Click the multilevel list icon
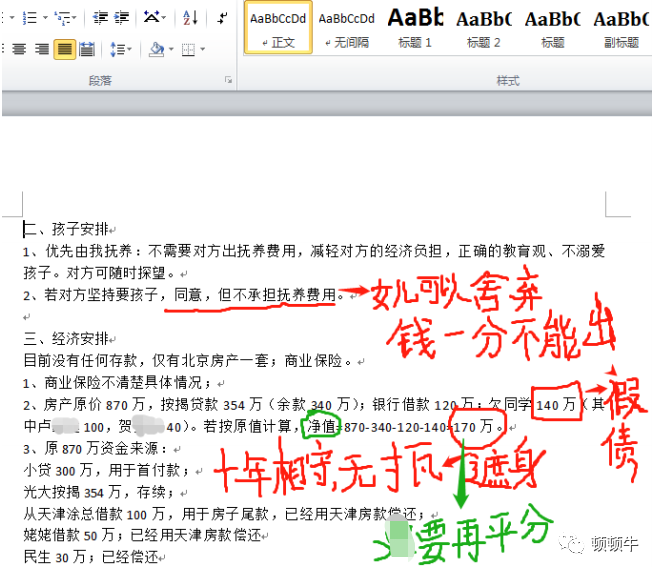This screenshot has width=660, height=573. (62, 18)
